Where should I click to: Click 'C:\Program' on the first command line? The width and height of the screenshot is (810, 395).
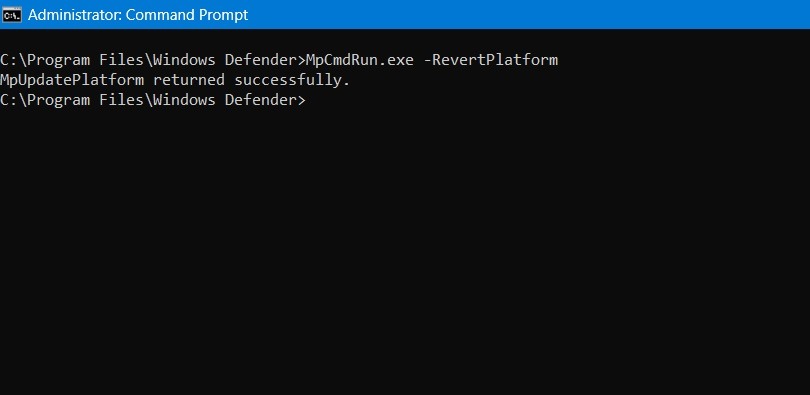click(x=45, y=60)
